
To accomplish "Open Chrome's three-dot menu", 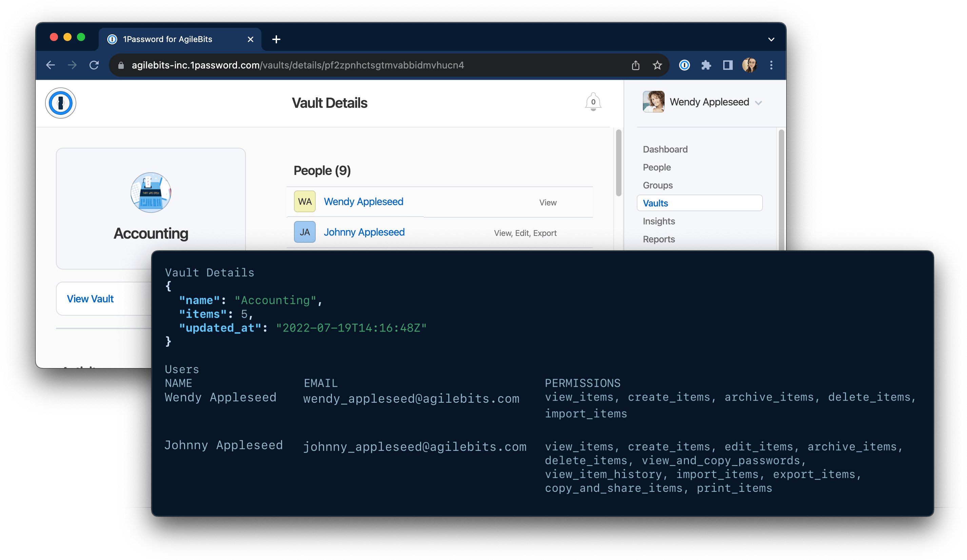I will point(771,65).
